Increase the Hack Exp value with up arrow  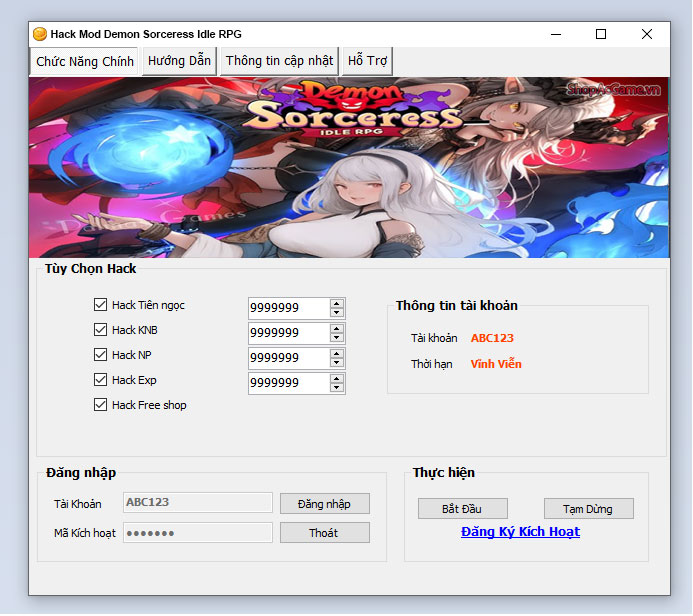point(337,379)
